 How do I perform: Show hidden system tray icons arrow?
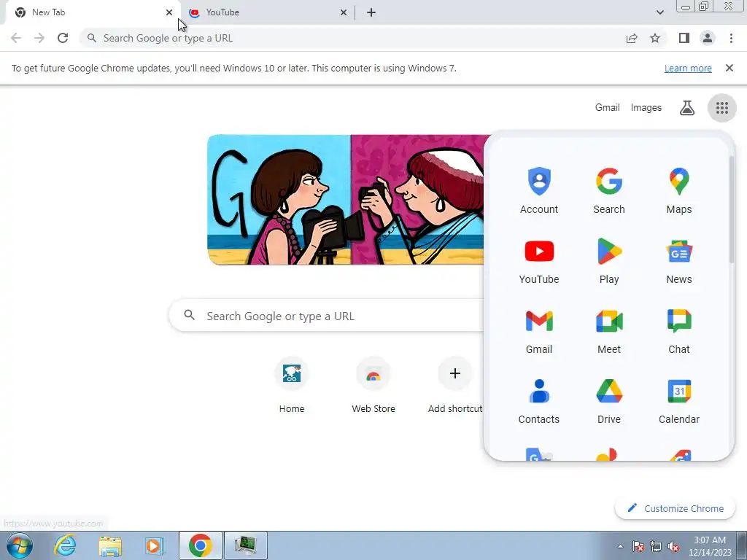[x=620, y=546]
